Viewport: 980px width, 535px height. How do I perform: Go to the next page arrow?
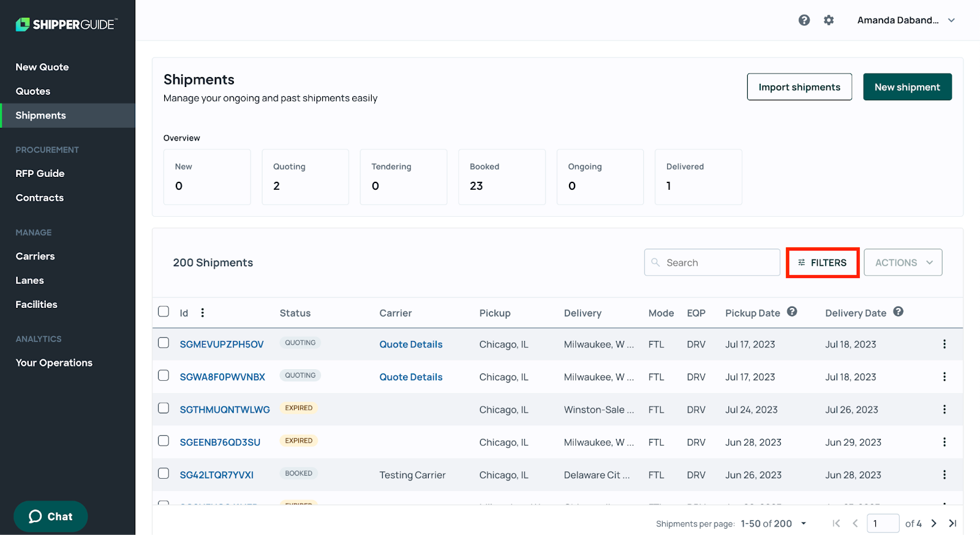(933, 523)
